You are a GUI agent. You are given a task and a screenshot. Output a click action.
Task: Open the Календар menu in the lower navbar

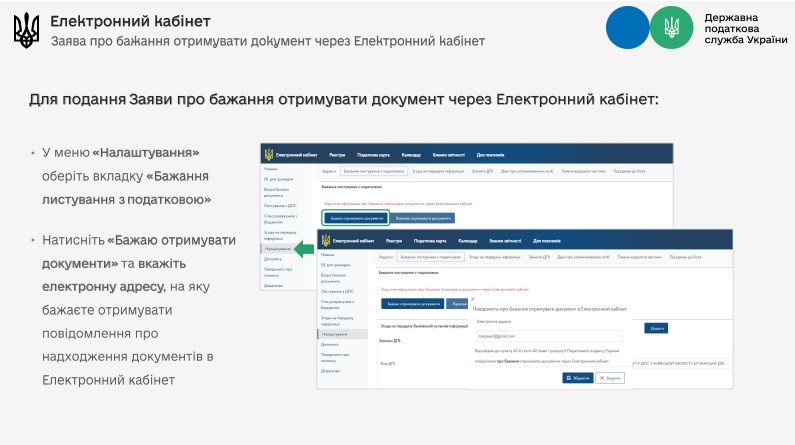[467, 241]
